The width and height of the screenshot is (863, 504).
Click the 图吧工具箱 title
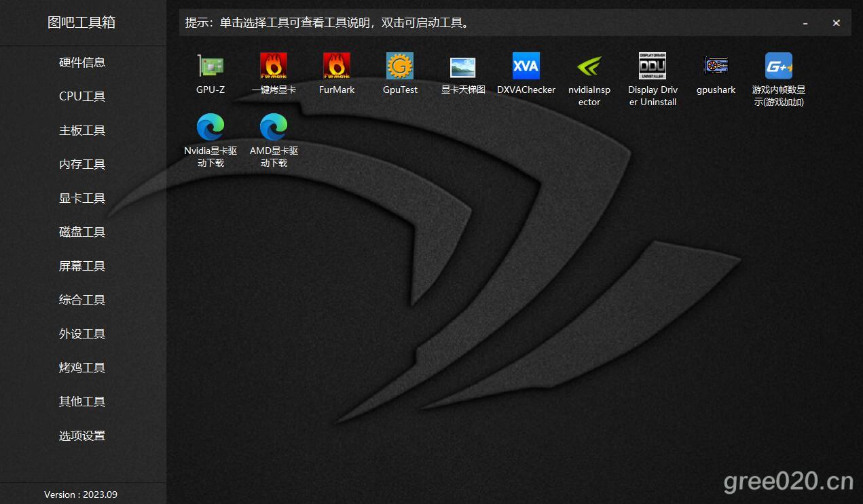(81, 22)
